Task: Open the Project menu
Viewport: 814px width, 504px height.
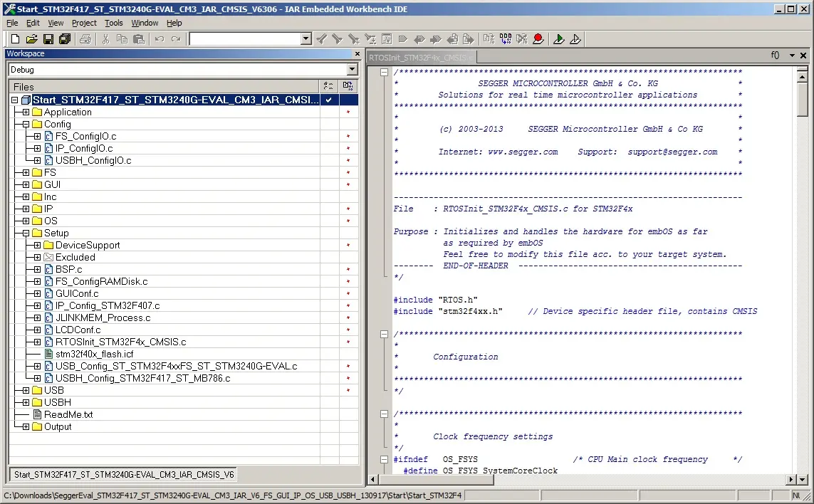Action: pos(84,23)
